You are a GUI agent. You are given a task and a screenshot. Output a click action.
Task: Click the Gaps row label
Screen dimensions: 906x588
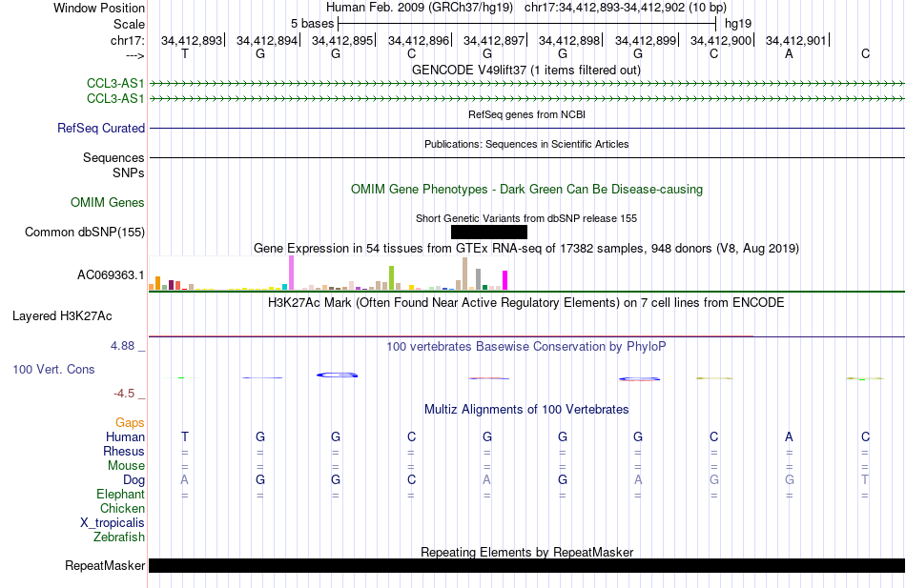pyautogui.click(x=130, y=423)
